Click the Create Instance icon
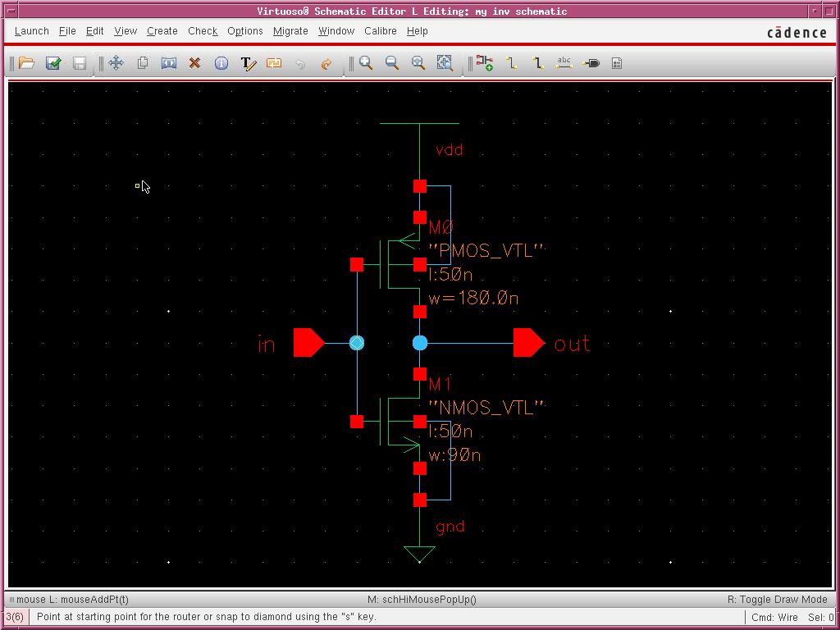 coord(485,63)
